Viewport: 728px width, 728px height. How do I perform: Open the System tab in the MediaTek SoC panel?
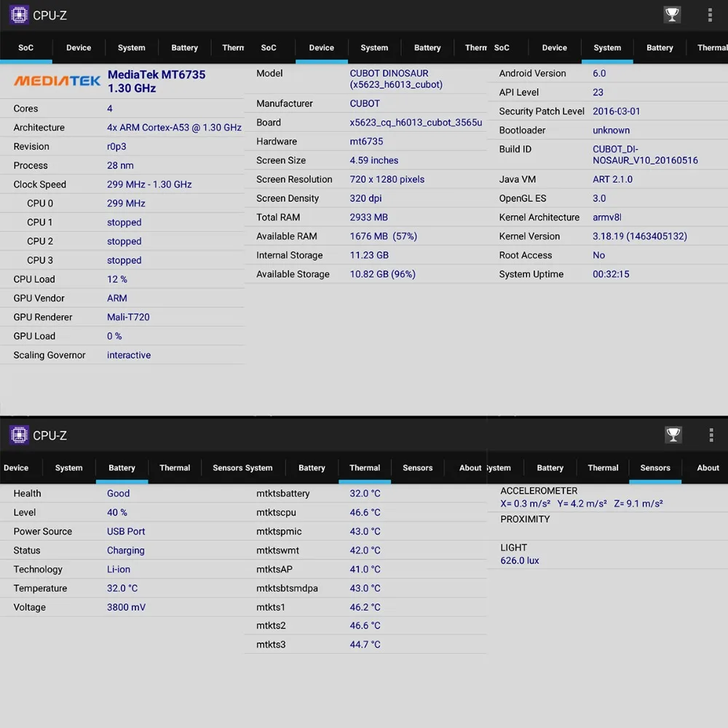(131, 48)
